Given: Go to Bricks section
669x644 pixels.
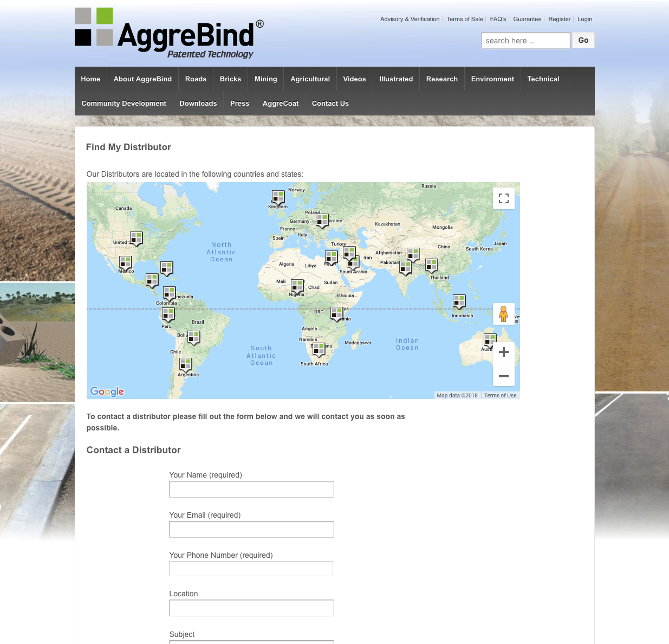Looking at the screenshot, I should click(230, 79).
